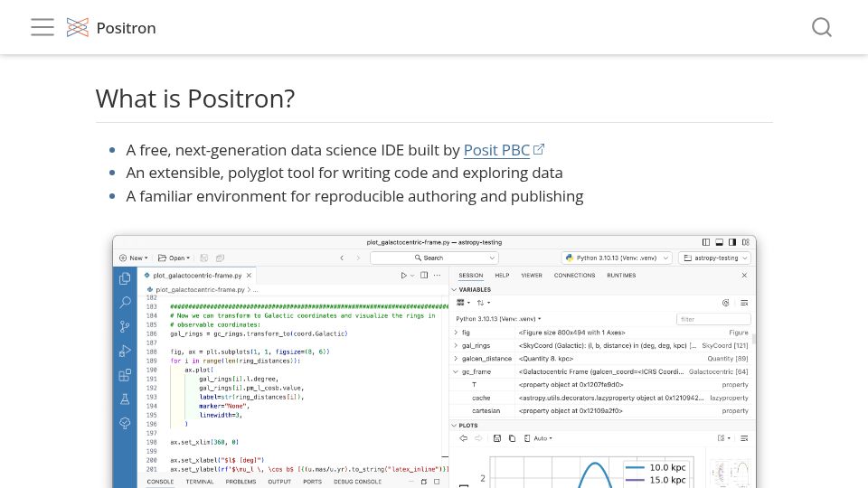868x488 pixels.
Task: Split the editor with the split icon
Action: pos(424,275)
